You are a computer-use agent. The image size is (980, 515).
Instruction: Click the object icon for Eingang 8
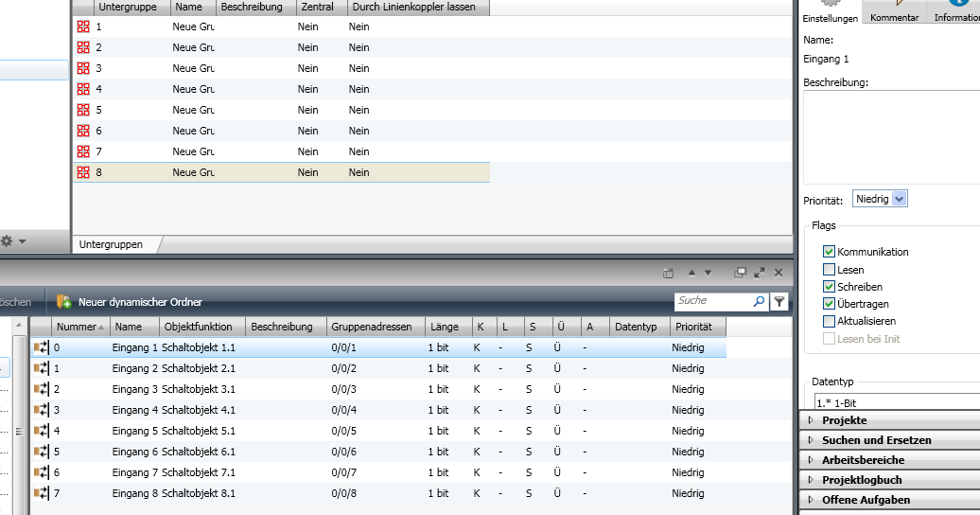coord(41,494)
